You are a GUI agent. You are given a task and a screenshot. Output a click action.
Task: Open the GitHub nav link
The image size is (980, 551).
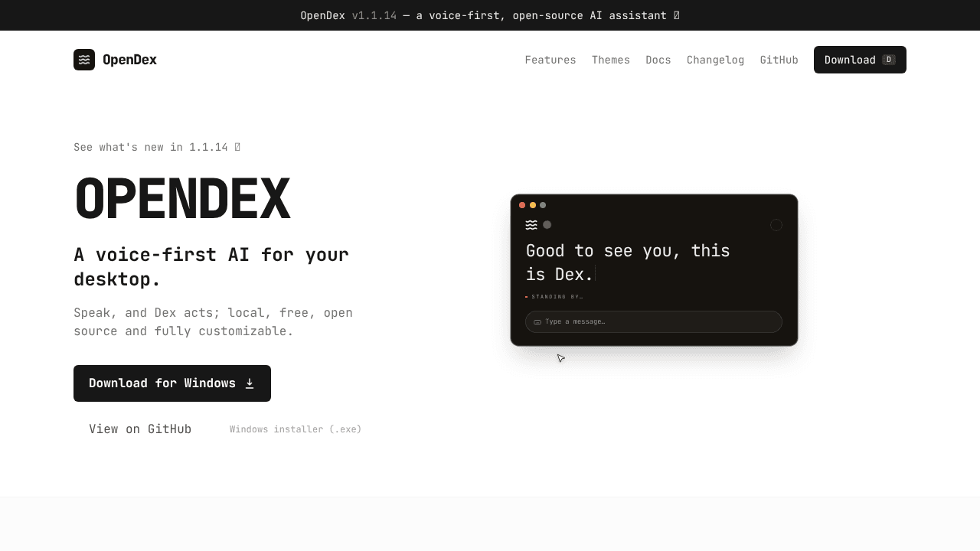tap(779, 60)
